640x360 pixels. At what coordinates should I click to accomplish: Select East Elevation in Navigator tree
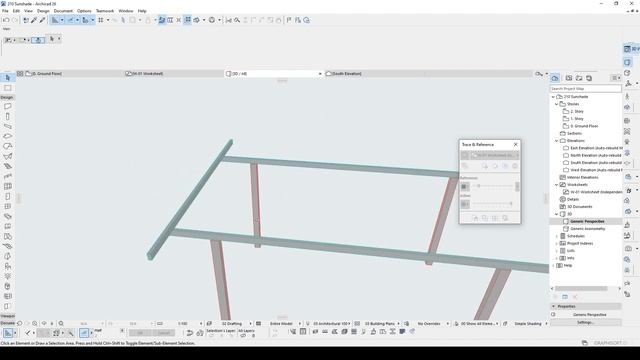coord(596,148)
